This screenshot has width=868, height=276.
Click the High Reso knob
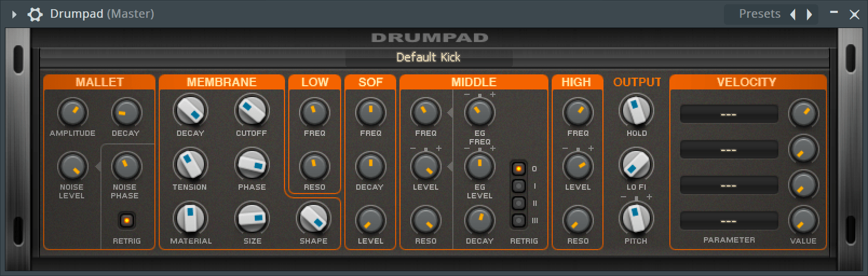click(x=578, y=220)
